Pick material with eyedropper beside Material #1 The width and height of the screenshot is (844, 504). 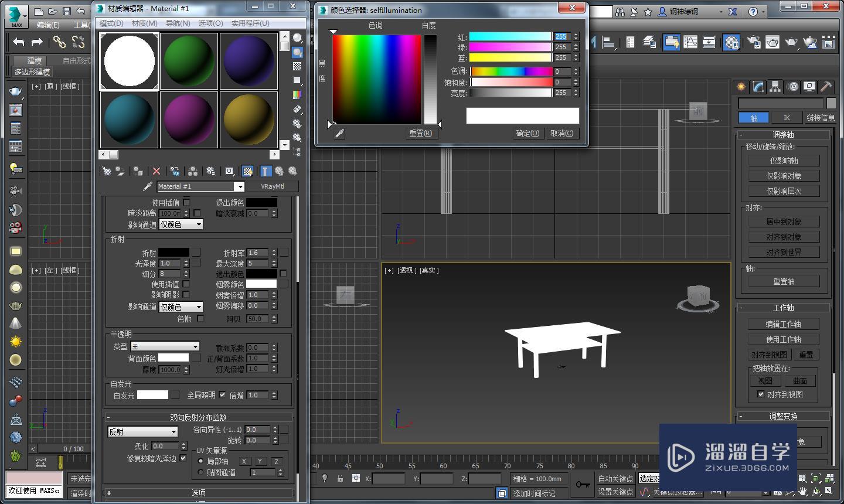148,186
